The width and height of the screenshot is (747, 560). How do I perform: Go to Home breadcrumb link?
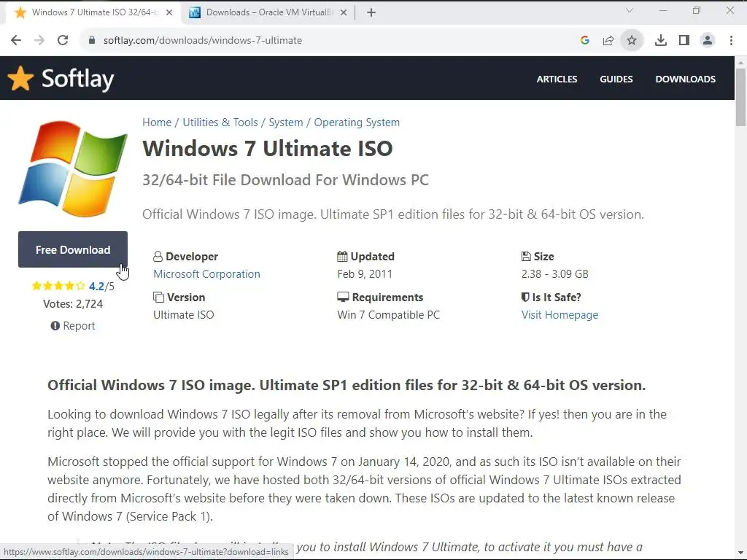(x=157, y=122)
